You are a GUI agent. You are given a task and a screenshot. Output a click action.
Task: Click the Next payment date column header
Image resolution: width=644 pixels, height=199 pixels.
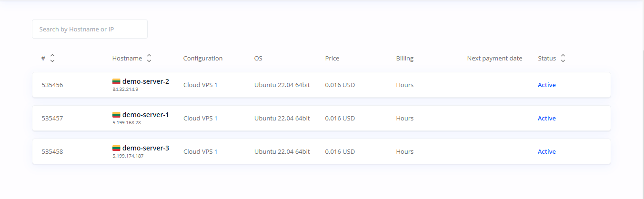point(494,59)
